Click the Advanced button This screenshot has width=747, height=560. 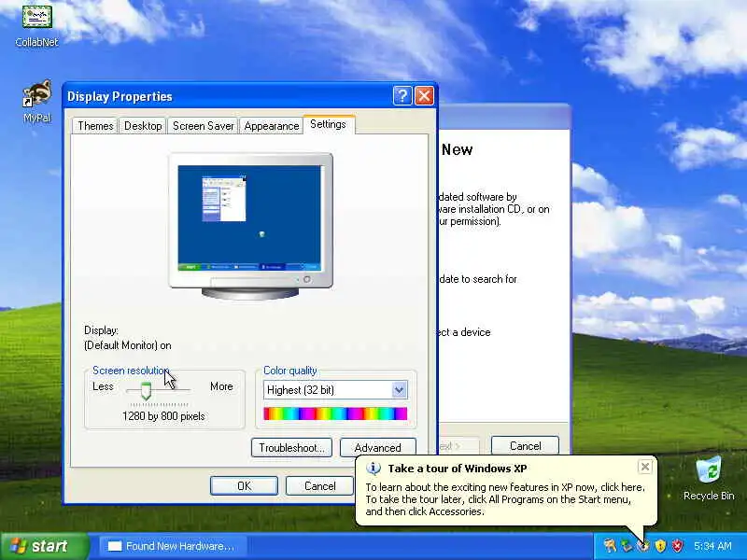coord(378,448)
